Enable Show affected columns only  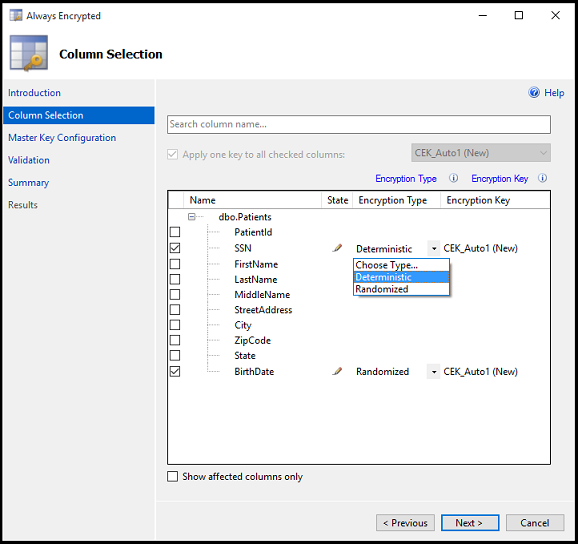point(173,477)
